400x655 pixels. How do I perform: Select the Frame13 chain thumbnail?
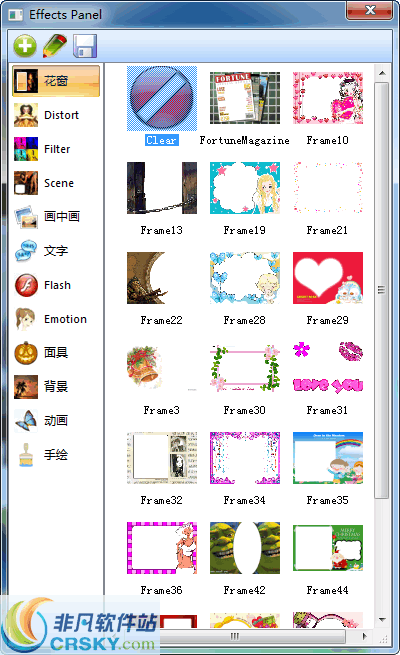point(162,188)
